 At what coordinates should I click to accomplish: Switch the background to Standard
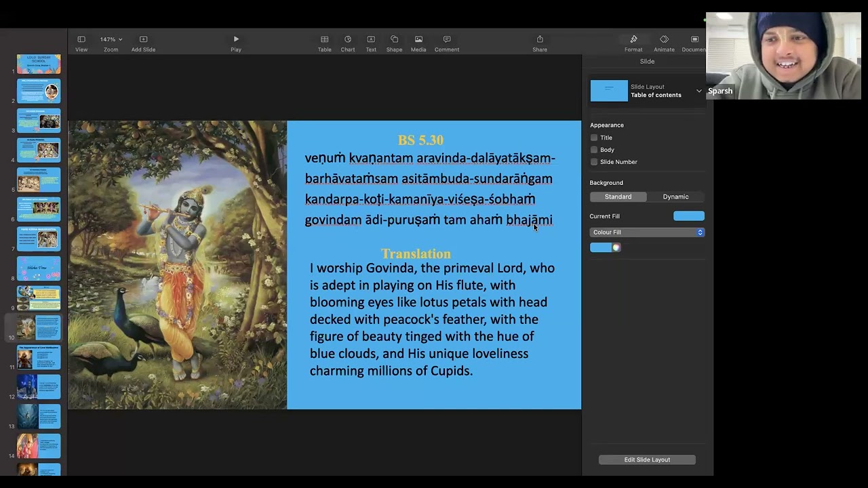pyautogui.click(x=618, y=197)
